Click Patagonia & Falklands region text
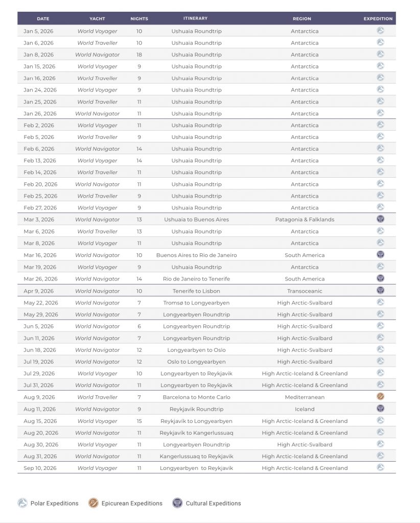Screen dimensions: 420x523 [305, 220]
